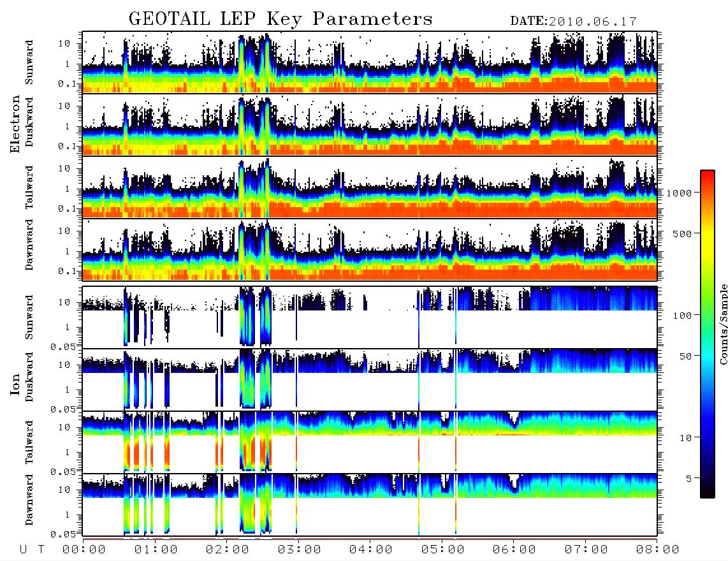Click the black bottom of the colorbar
This screenshot has width=728, height=561.
(x=708, y=492)
